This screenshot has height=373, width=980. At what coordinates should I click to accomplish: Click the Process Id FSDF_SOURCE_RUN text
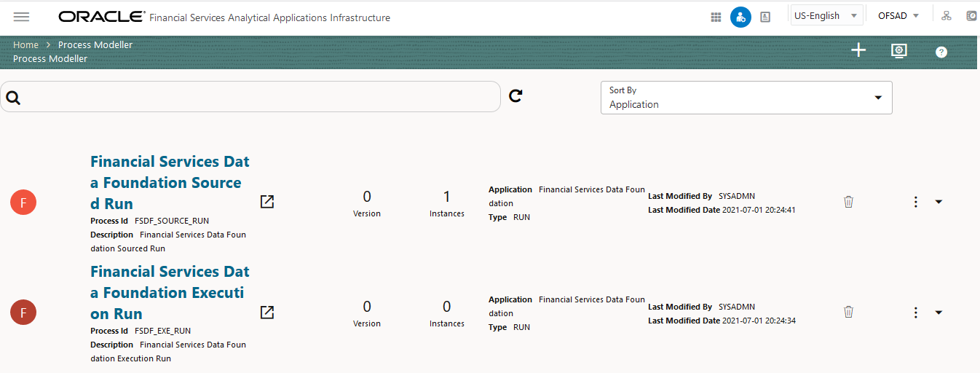[x=149, y=221]
